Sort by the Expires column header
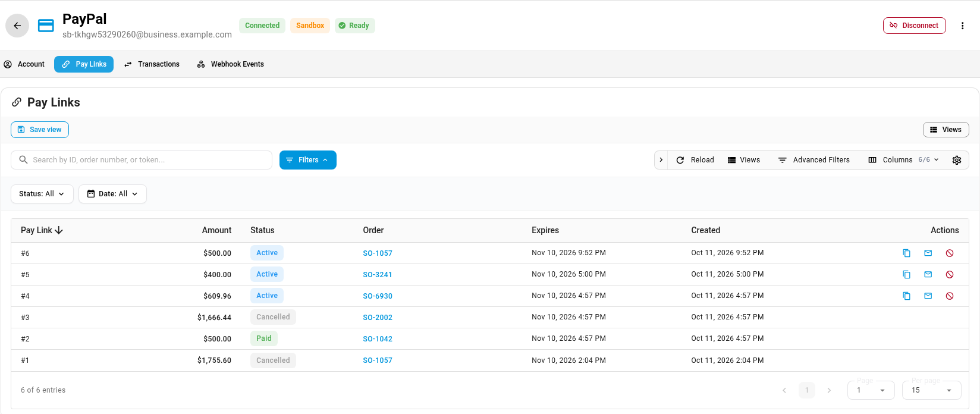The width and height of the screenshot is (980, 414). [545, 230]
